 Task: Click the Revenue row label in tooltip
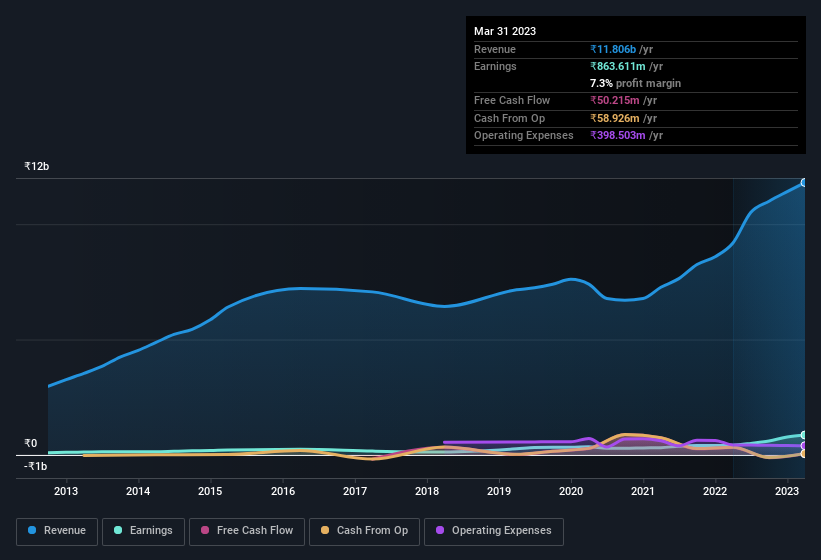(495, 49)
